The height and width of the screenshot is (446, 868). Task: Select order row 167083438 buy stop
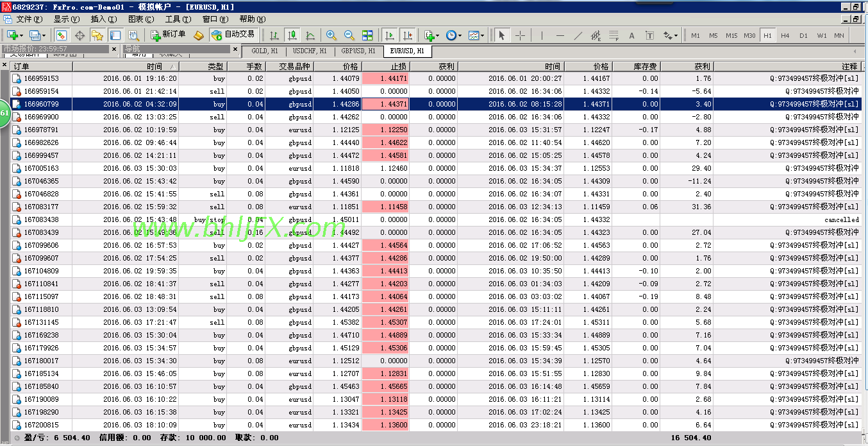point(436,219)
